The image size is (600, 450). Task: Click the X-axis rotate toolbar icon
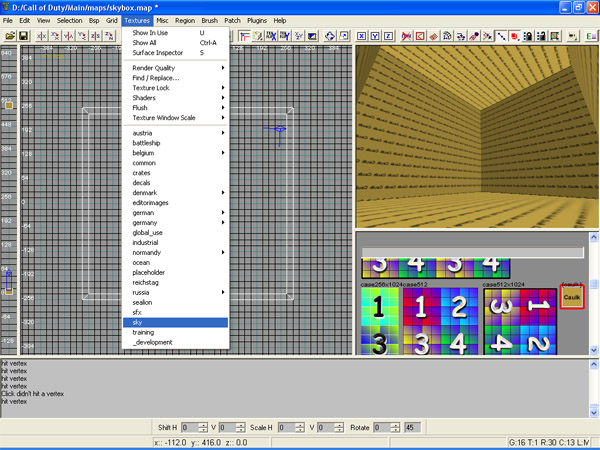[x=55, y=36]
